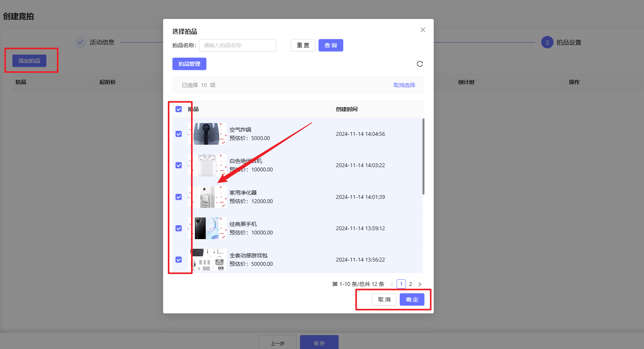Viewport: 644px width, 349px height.
Task: Uncheck the 家用净化器 row checkbox
Action: (179, 197)
